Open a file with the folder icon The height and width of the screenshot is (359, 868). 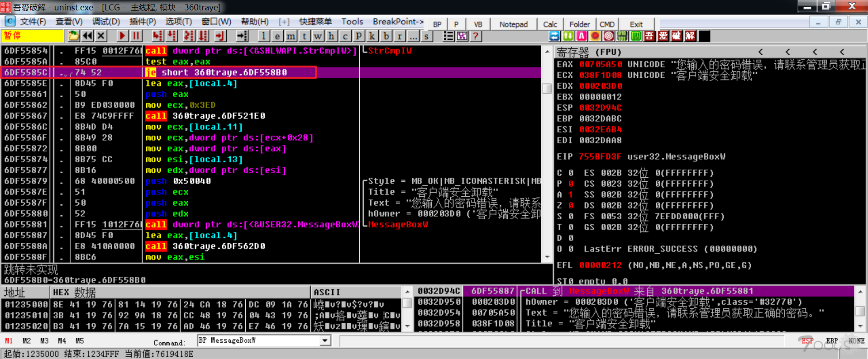(x=73, y=36)
